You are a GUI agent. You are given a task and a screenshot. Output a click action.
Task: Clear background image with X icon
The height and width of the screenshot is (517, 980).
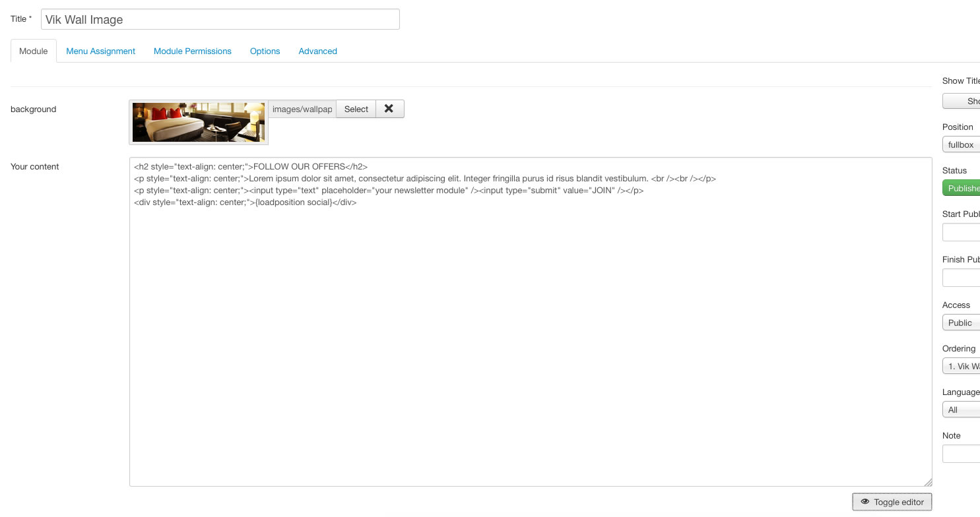389,109
